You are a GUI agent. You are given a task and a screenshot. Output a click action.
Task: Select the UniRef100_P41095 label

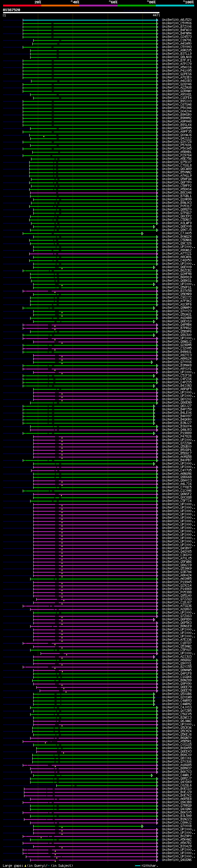point(177,71)
